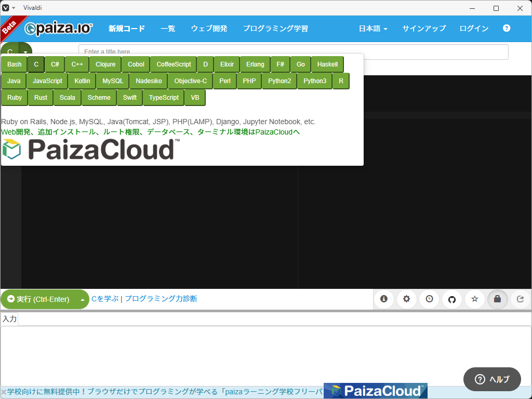Click ログイン in header
This screenshot has width=532, height=399.
[x=474, y=29]
